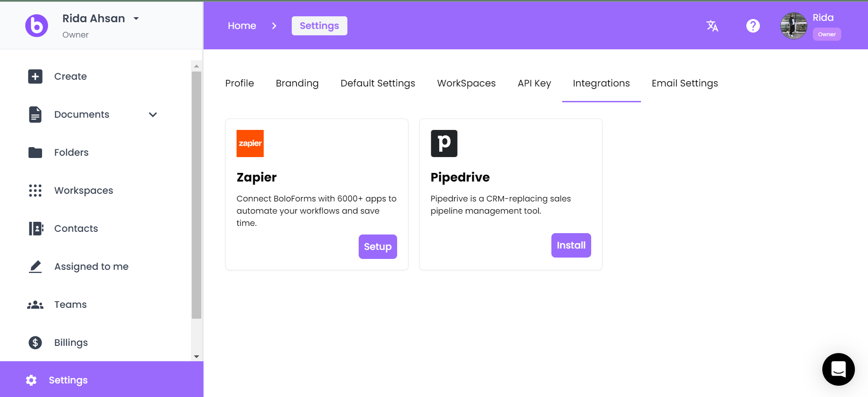The width and height of the screenshot is (868, 397).
Task: Select the API Key tab
Action: point(534,83)
